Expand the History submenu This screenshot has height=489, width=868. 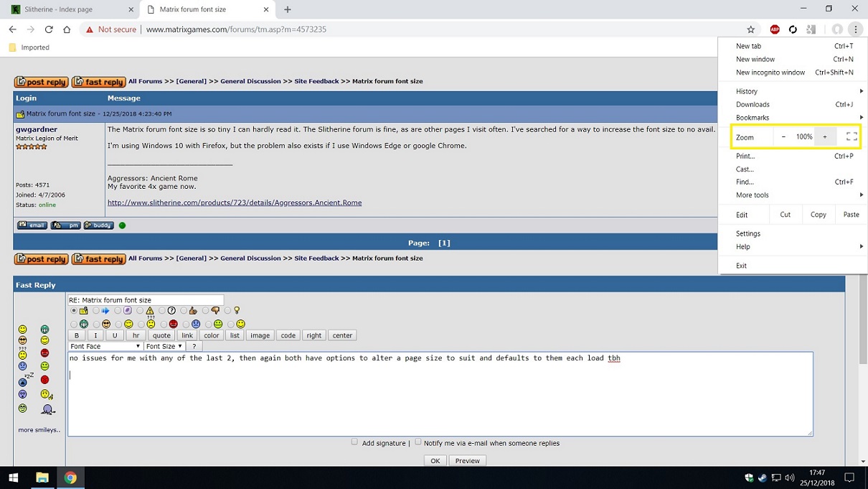[793, 91]
